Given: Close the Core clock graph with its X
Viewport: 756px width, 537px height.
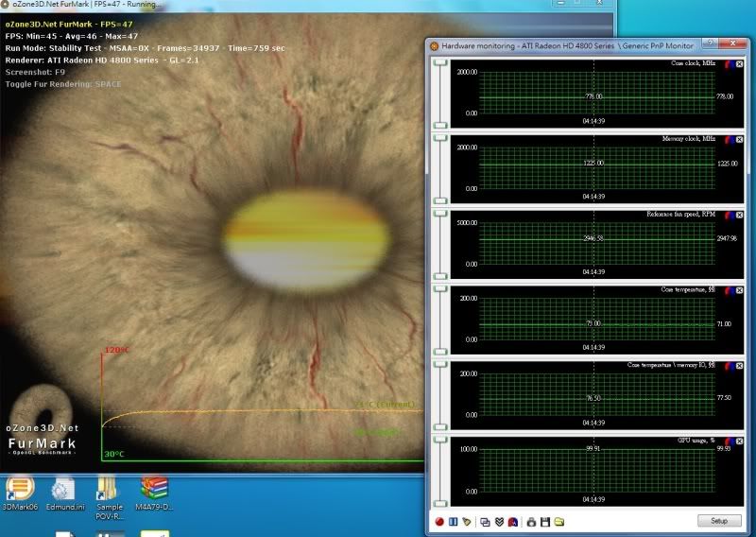Looking at the screenshot, I should [x=740, y=63].
